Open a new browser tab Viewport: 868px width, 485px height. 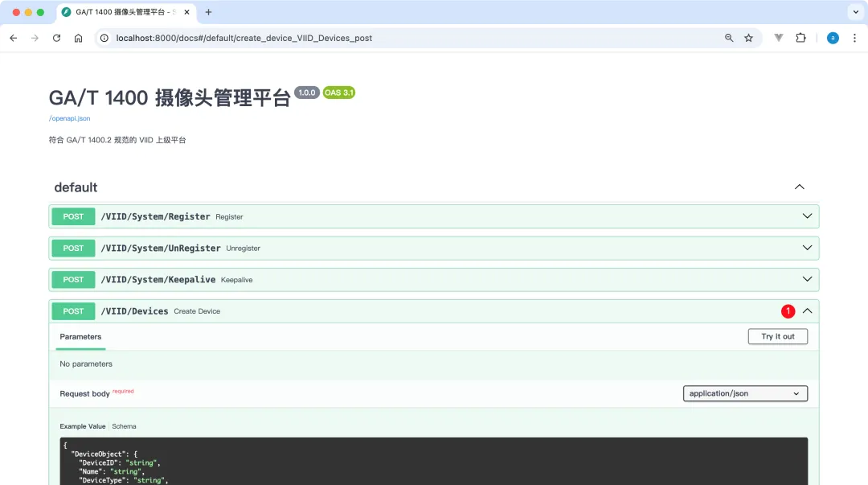click(208, 12)
